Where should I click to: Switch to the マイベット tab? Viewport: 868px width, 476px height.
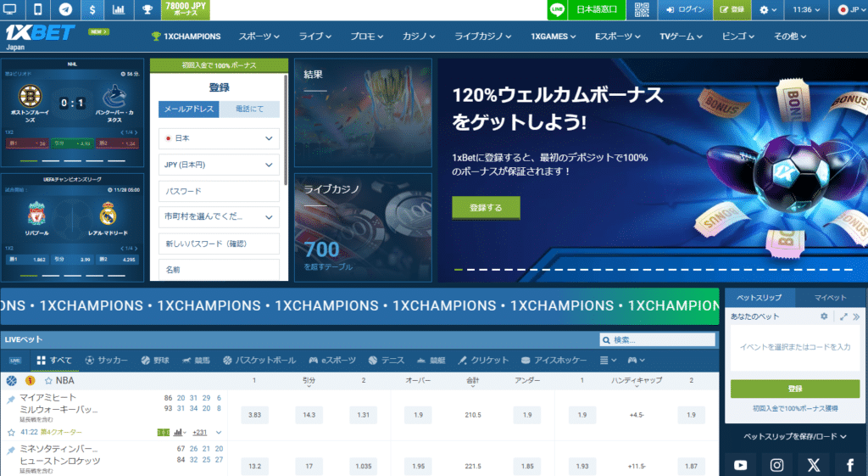(x=830, y=298)
